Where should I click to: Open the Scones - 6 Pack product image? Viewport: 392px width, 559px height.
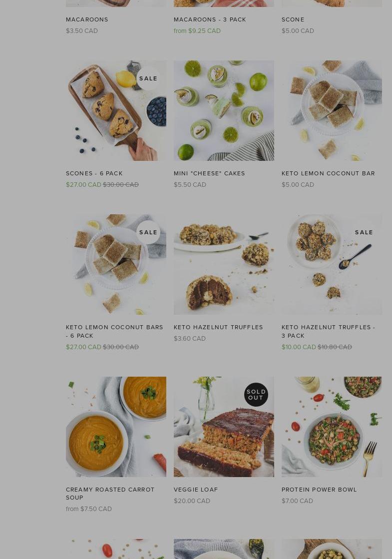click(116, 110)
